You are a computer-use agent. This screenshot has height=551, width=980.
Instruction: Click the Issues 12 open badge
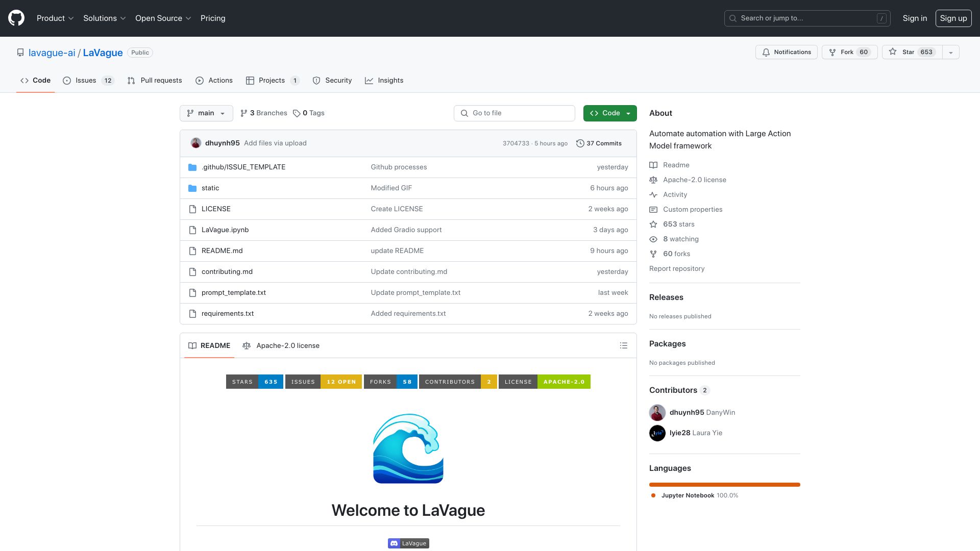tap(324, 382)
